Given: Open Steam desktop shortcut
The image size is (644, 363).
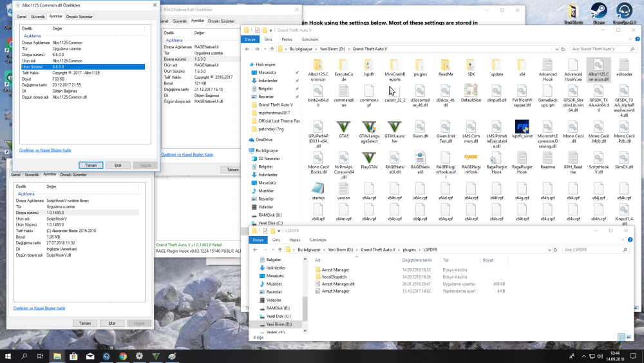Looking at the screenshot, I should (x=598, y=13).
